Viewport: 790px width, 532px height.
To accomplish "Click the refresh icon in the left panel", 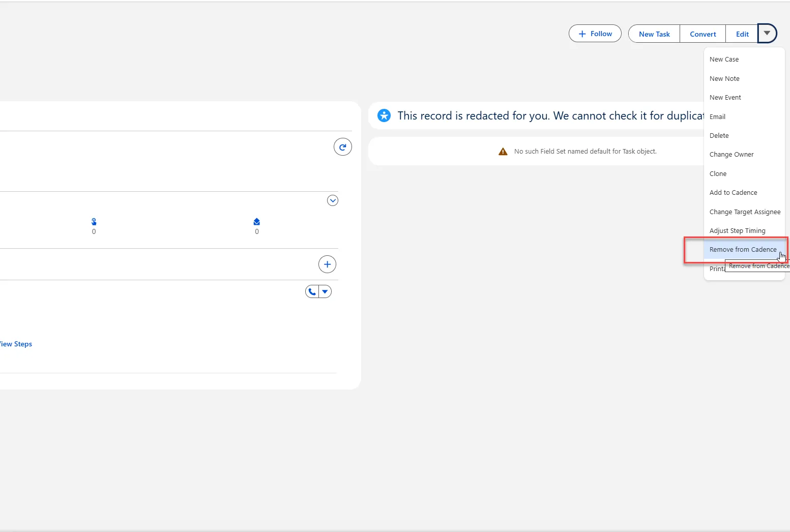I will 342,147.
